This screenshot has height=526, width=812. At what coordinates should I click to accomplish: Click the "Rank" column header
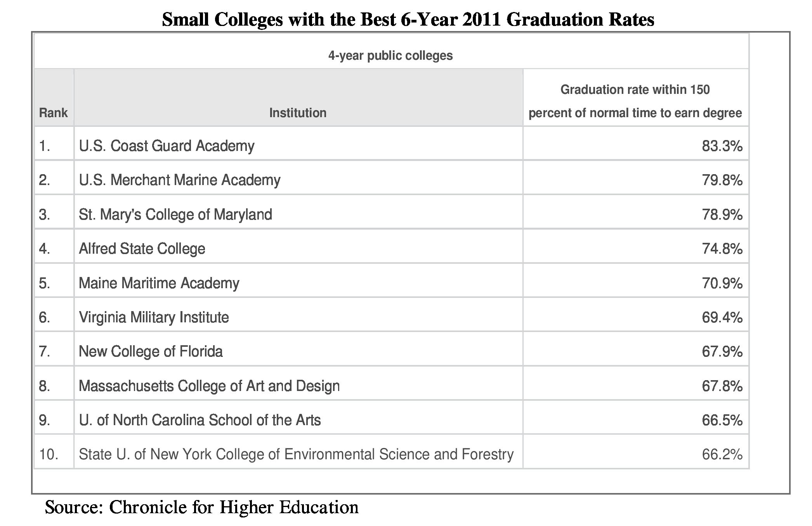click(x=53, y=113)
